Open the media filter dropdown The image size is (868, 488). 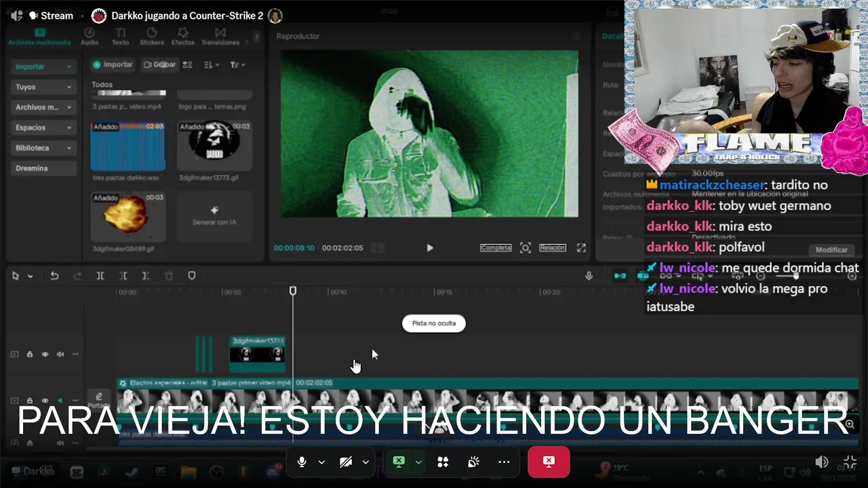pos(237,65)
